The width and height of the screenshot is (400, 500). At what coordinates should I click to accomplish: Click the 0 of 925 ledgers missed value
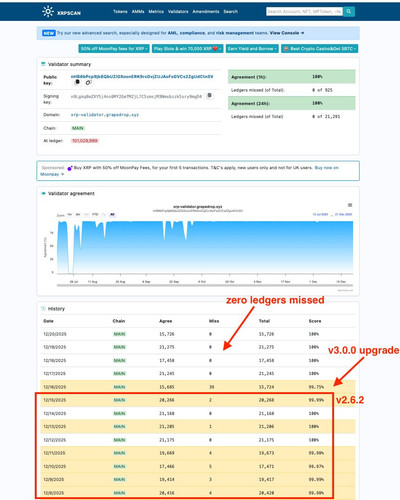[x=322, y=90]
